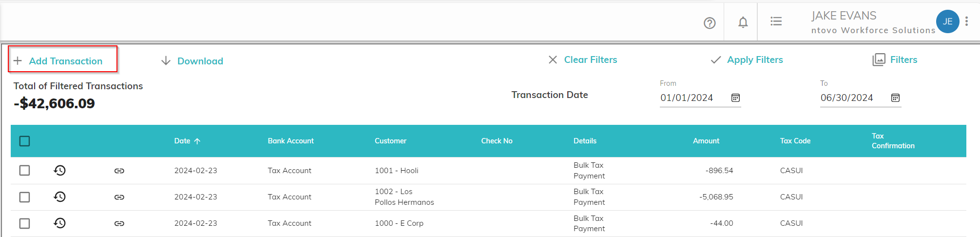Open the From date calendar picker

coord(735,98)
